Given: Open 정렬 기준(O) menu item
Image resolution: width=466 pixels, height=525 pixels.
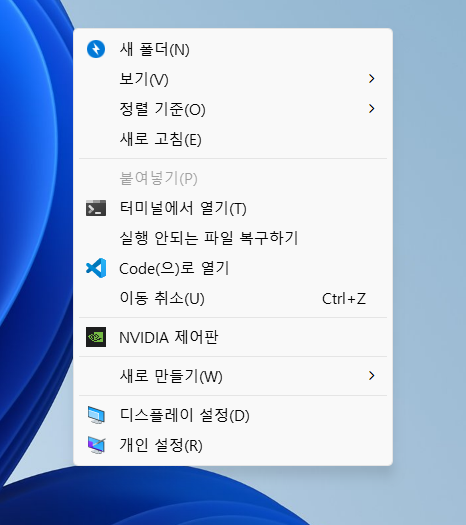Looking at the screenshot, I should click(x=233, y=109).
